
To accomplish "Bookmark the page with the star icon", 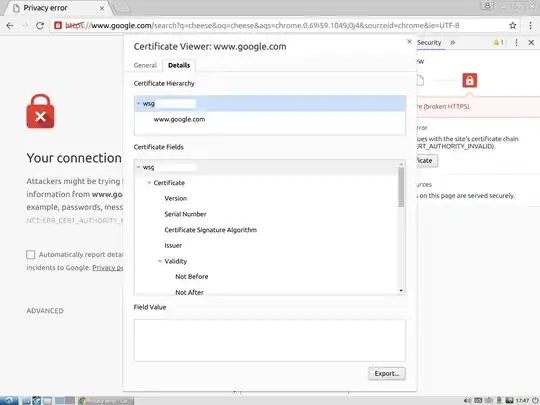I will 512,25.
